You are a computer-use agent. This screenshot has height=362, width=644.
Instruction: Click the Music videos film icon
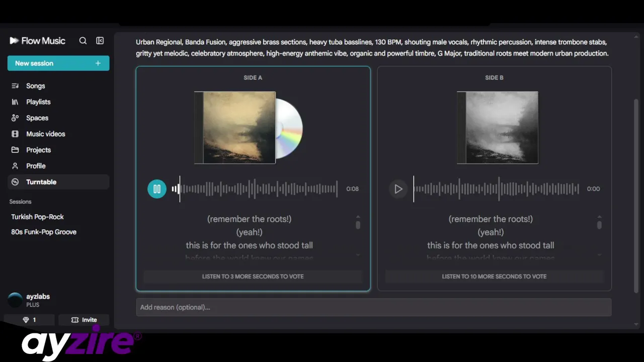[15, 134]
